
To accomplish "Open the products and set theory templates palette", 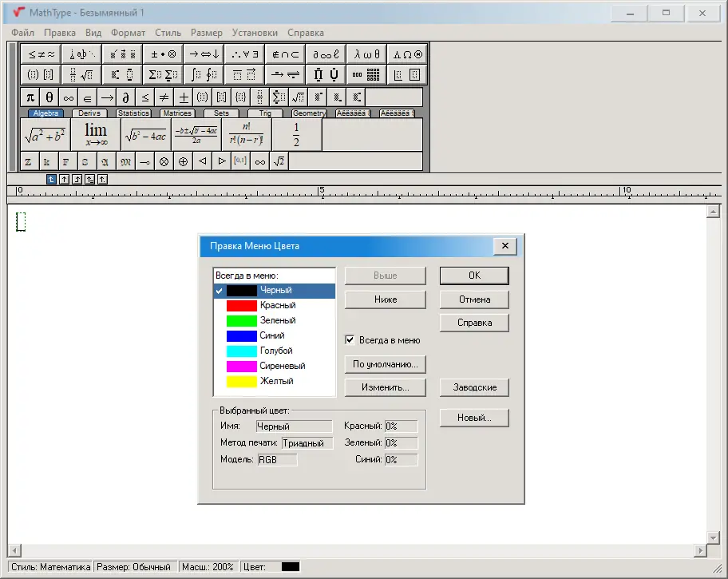I will click(326, 75).
